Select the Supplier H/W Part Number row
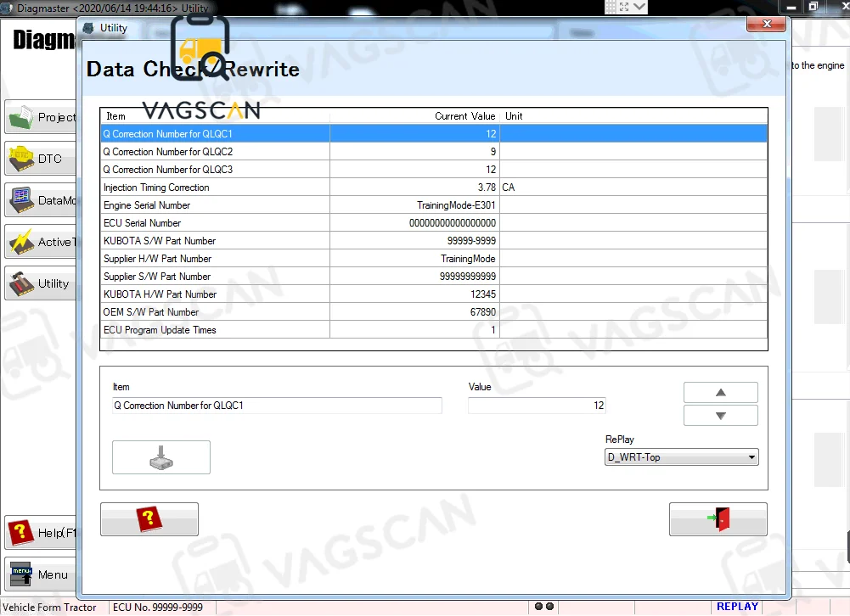The image size is (850, 616). click(x=434, y=259)
